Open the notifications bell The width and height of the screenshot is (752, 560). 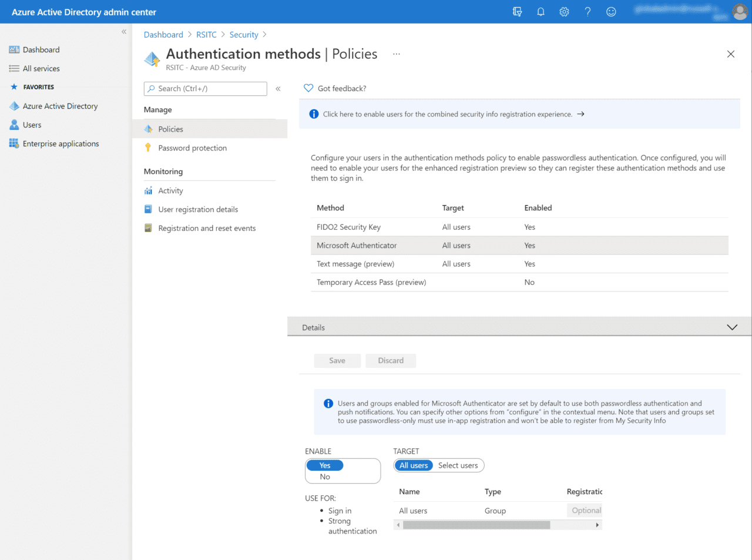(540, 12)
